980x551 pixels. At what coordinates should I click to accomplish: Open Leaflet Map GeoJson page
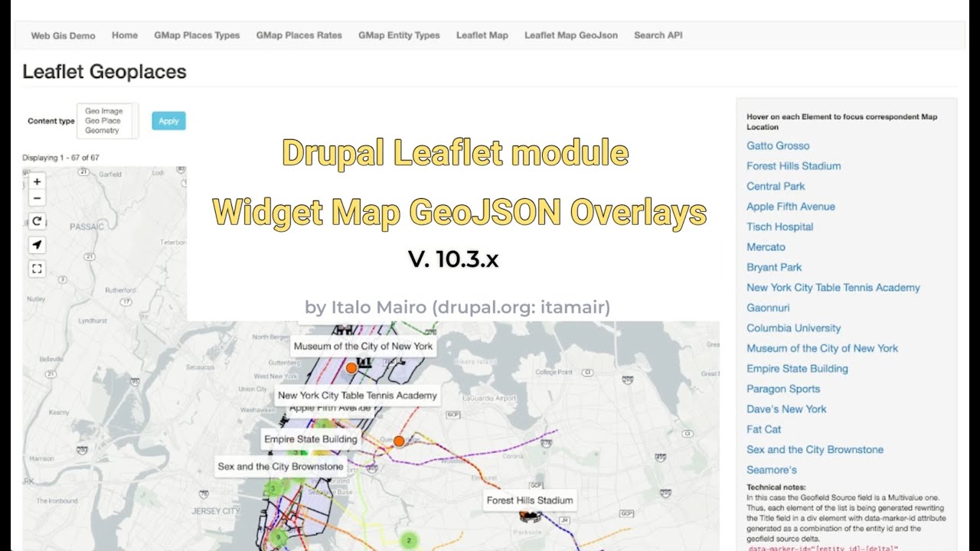571,35
